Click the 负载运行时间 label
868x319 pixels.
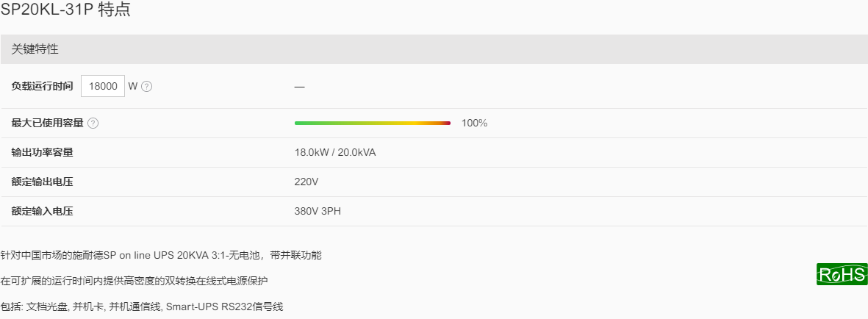click(42, 87)
